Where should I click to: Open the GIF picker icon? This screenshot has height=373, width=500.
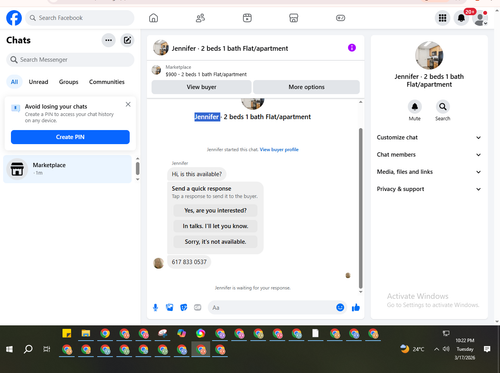pos(198,307)
